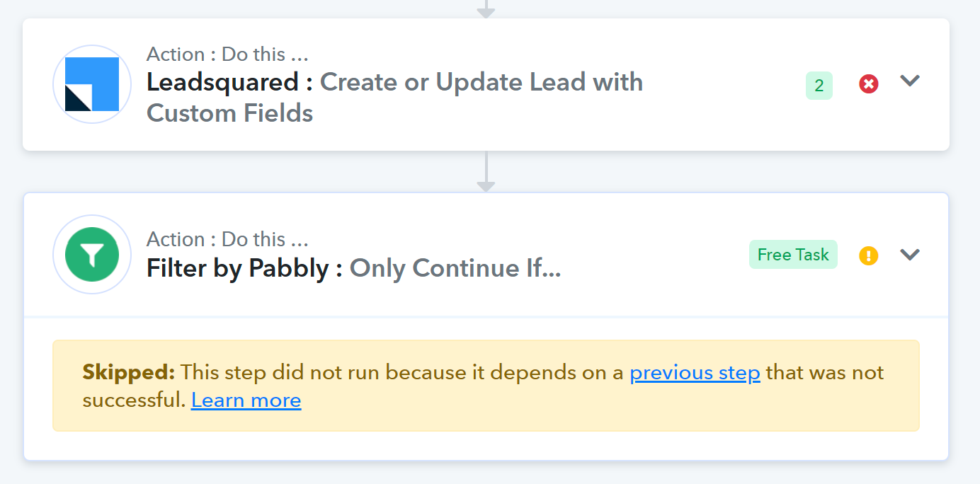
Task: Click the green Filter by Pabbly funnel icon
Action: 92,254
